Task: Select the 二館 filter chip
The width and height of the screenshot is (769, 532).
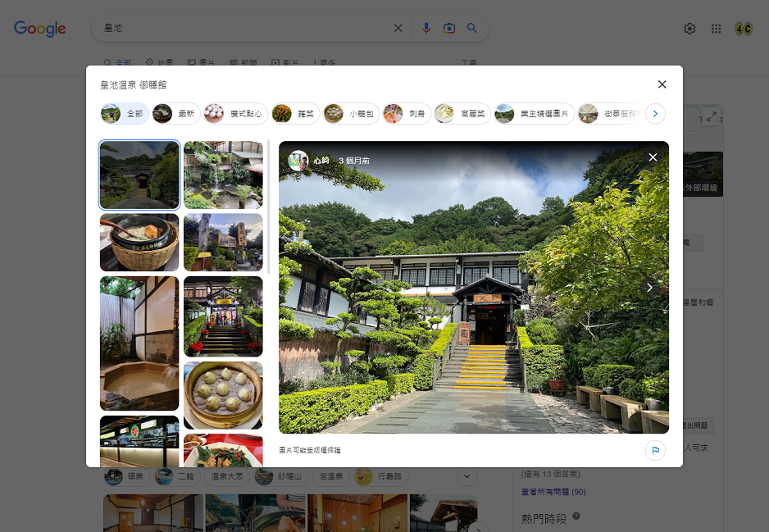Action: pyautogui.click(x=176, y=476)
